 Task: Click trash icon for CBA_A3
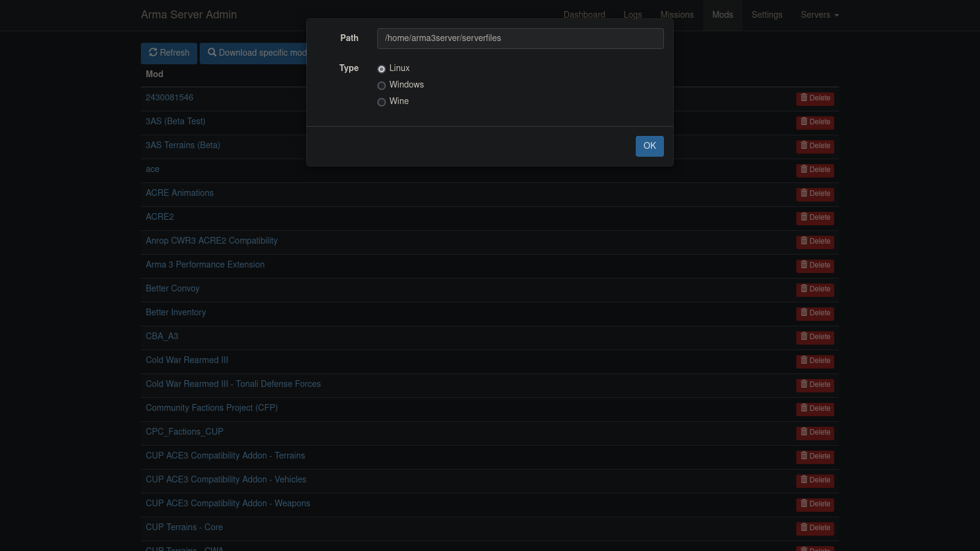[804, 337]
